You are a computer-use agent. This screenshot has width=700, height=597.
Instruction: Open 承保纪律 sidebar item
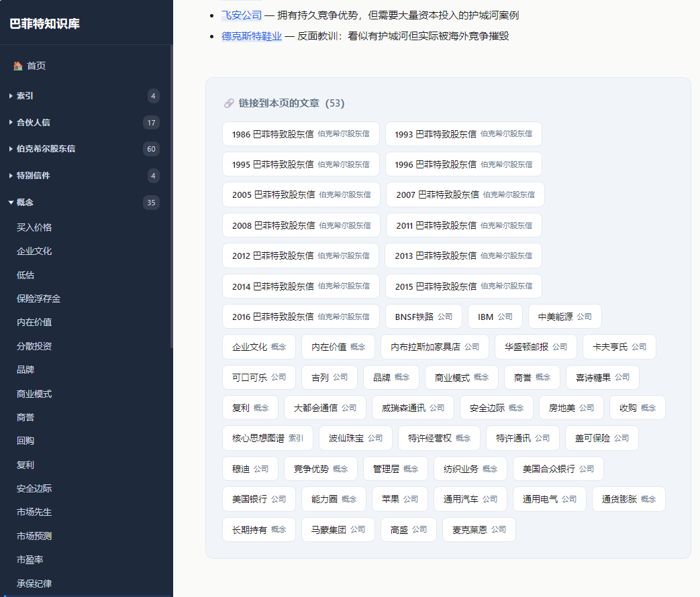point(34,584)
